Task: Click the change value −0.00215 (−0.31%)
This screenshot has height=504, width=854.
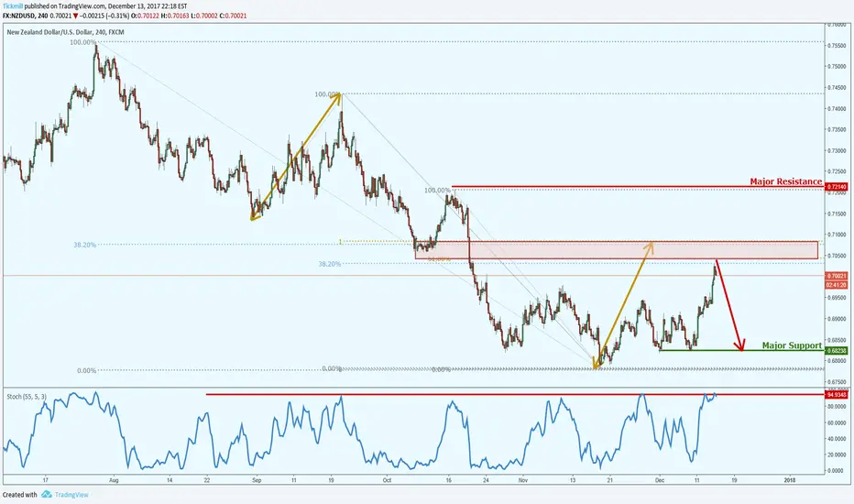Action: coord(104,16)
